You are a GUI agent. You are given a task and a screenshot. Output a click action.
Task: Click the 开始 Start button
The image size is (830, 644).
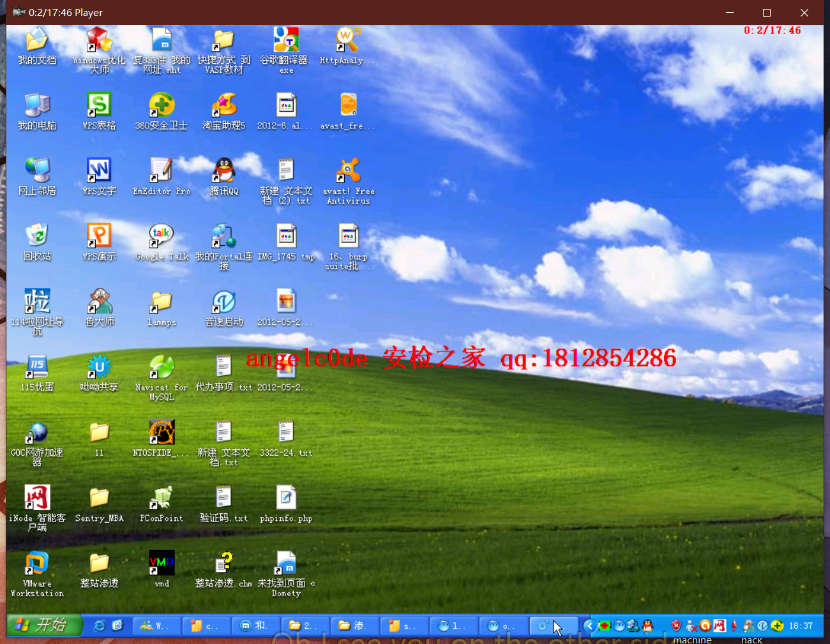pos(44,625)
